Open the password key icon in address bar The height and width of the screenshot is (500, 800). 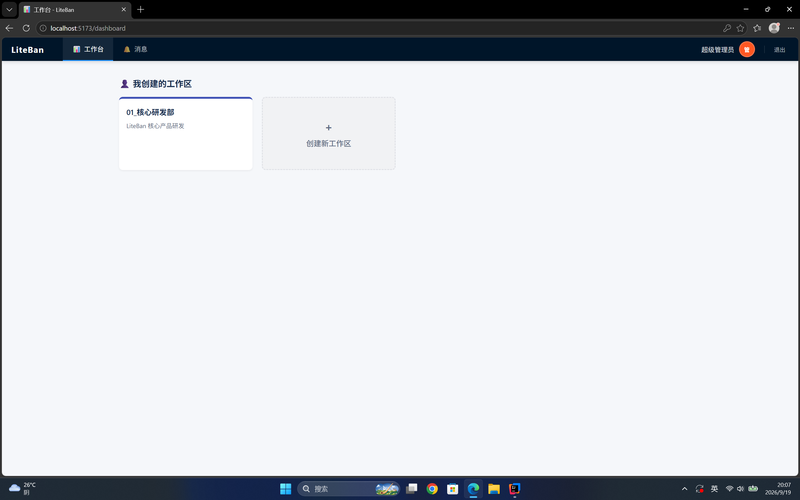727,28
